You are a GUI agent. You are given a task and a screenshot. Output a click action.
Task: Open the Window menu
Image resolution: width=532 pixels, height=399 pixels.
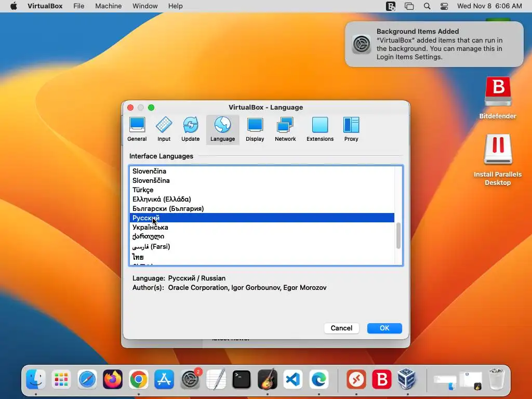click(145, 6)
